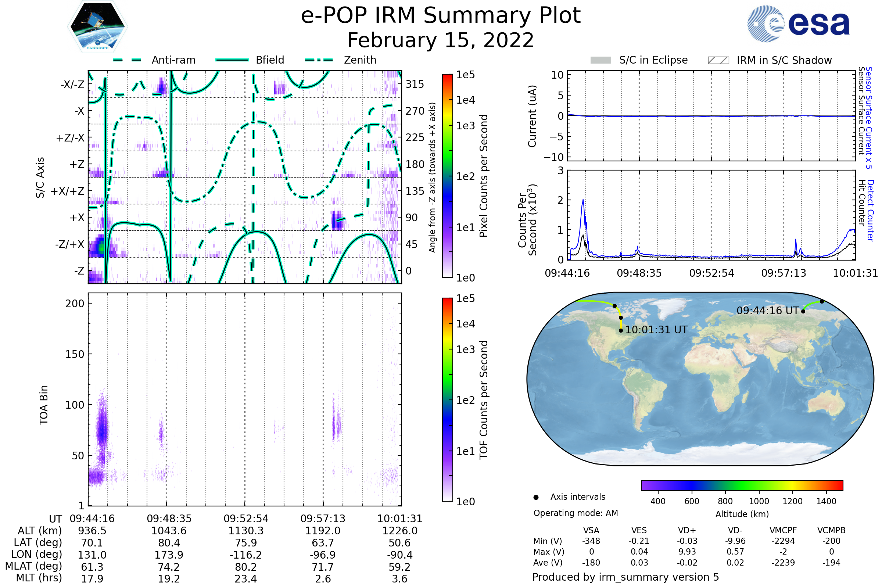
Task: Click the ESA logo
Action: (x=798, y=24)
